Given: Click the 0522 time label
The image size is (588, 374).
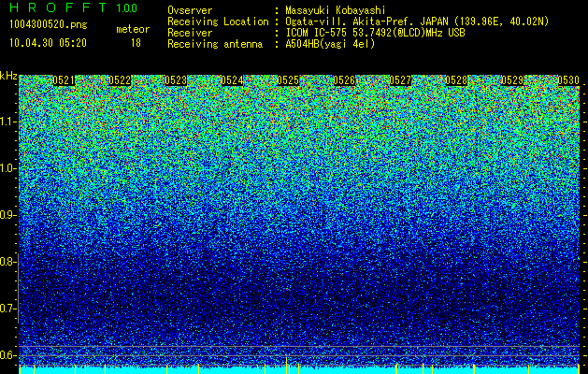Looking at the screenshot, I should (120, 80).
